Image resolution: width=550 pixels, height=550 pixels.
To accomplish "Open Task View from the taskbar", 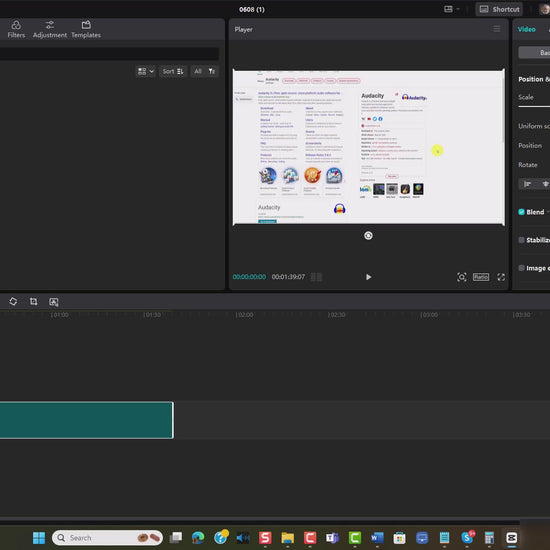I will point(176,538).
